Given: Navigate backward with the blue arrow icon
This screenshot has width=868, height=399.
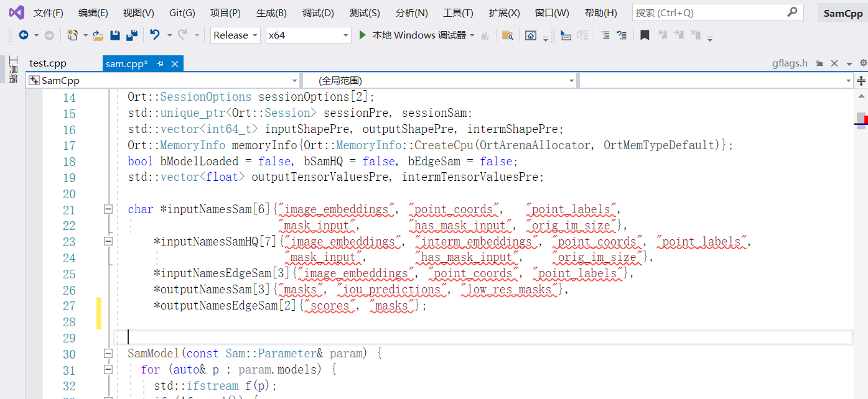Looking at the screenshot, I should (24, 35).
